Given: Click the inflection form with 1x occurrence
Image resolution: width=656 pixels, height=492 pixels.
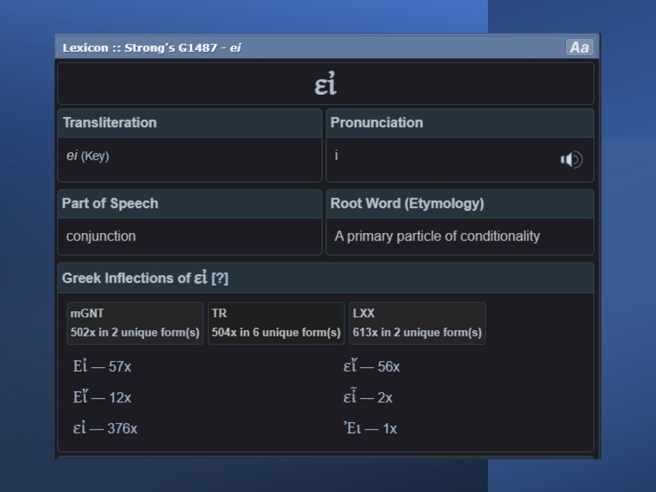Looking at the screenshot, I should 370,428.
